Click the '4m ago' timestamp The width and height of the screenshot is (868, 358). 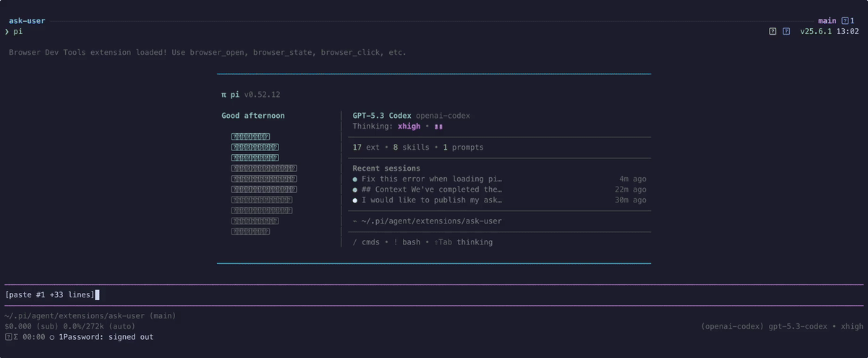point(633,179)
